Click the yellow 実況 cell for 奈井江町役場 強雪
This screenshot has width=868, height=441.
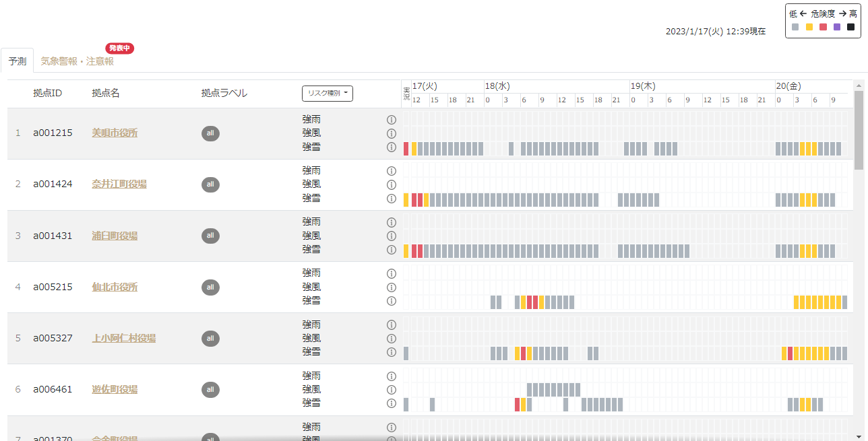406,200
